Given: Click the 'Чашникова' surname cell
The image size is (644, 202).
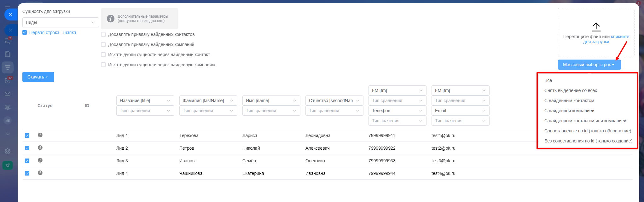Looking at the screenshot, I should click(x=191, y=173).
